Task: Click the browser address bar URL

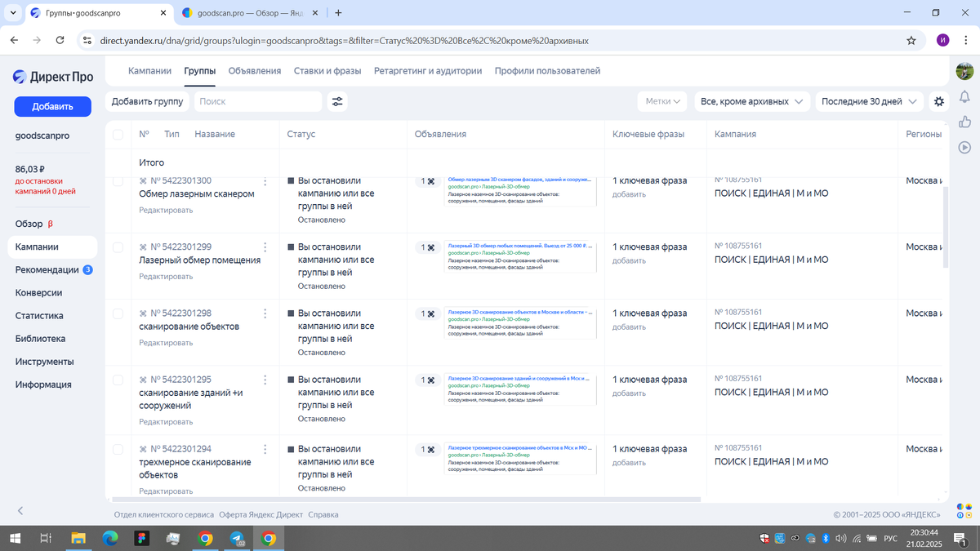Action: click(344, 40)
